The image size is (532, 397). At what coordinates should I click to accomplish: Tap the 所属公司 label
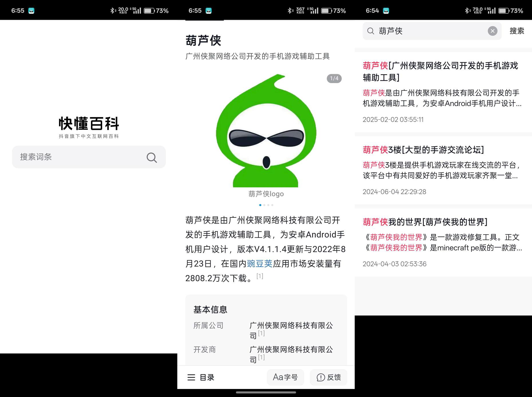[208, 326]
